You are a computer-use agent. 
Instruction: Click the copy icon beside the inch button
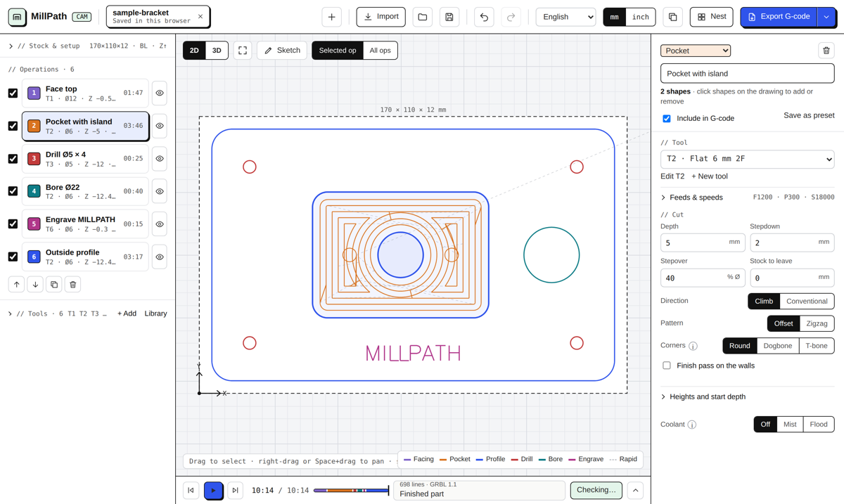pos(672,17)
